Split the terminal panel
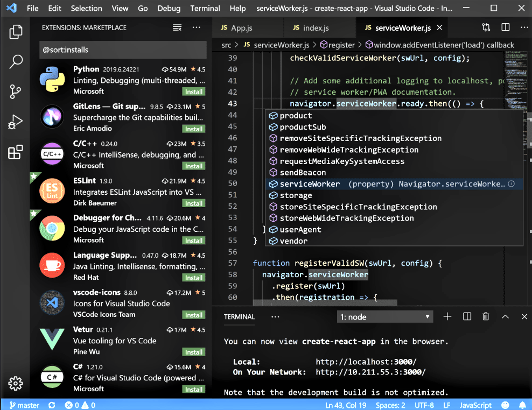Viewport: 532px width, 410px height. click(467, 316)
